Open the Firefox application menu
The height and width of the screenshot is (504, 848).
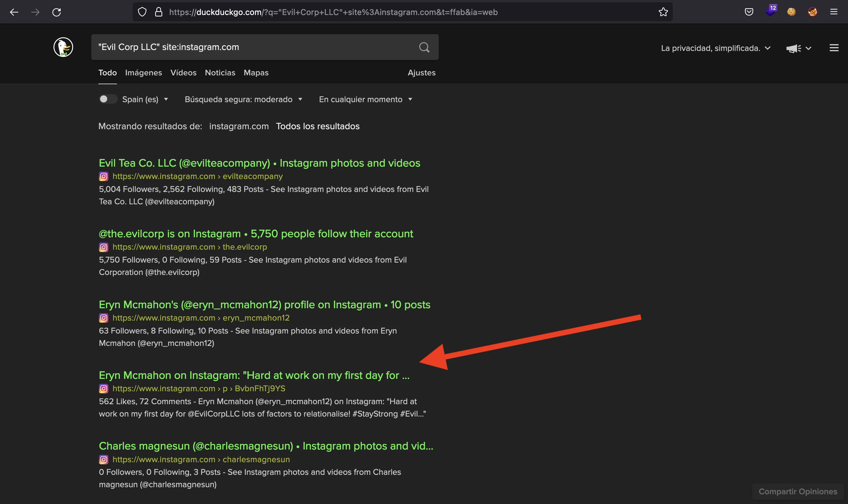click(834, 12)
